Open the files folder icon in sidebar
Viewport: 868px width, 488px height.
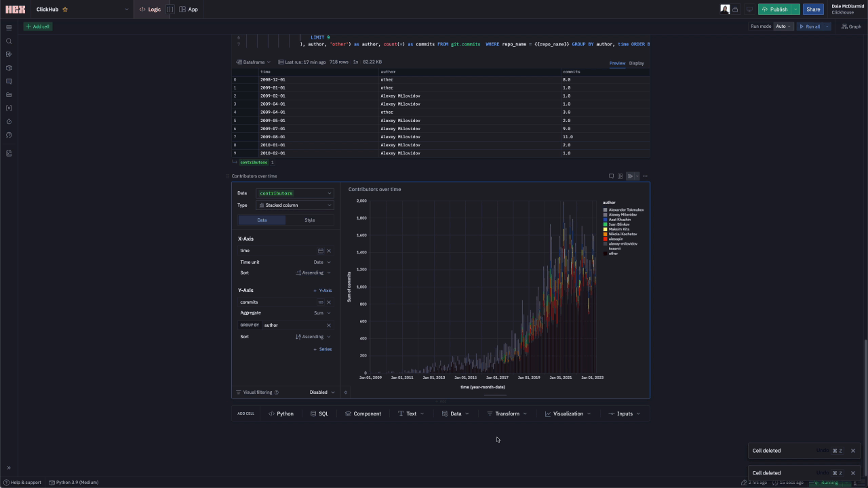(9, 95)
